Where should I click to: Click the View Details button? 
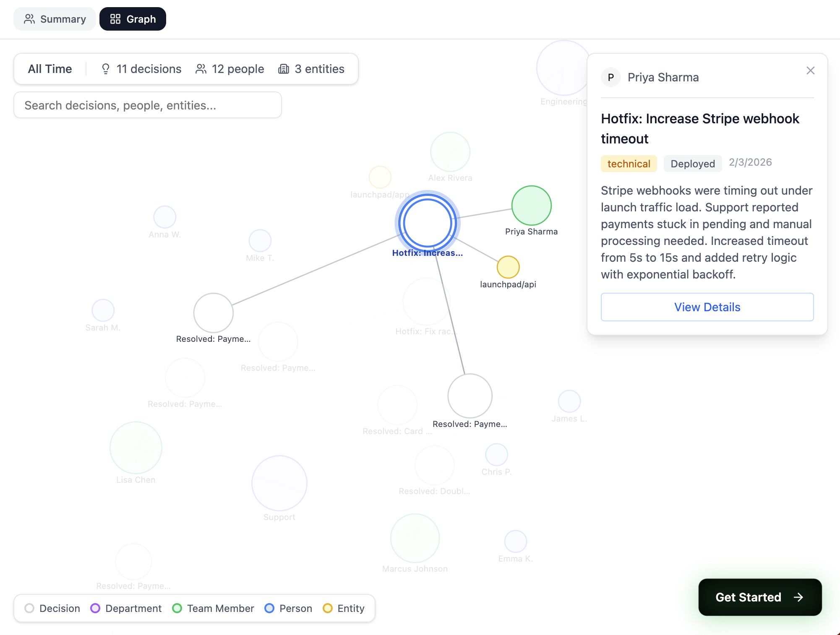[x=707, y=307]
